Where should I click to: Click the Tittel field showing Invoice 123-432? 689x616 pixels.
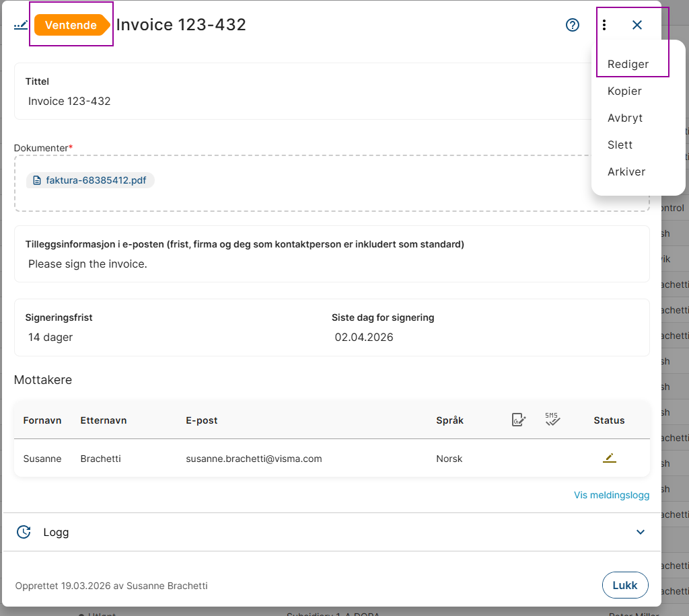coord(69,102)
